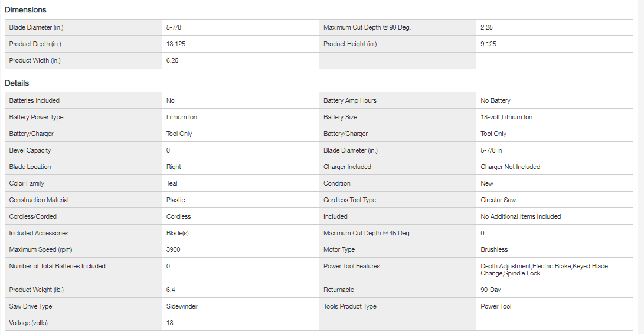The width and height of the screenshot is (644, 334).
Task: Click the Batteries Included label
Action: point(34,100)
